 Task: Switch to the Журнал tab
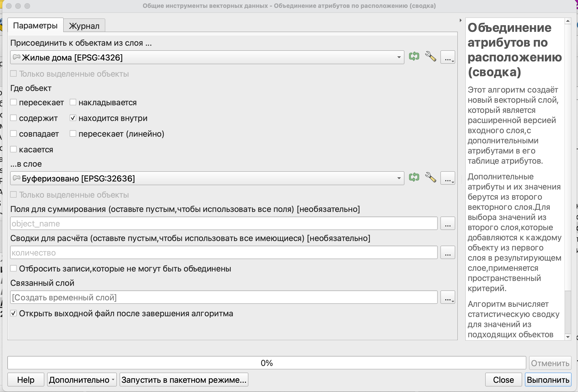pyautogui.click(x=84, y=26)
